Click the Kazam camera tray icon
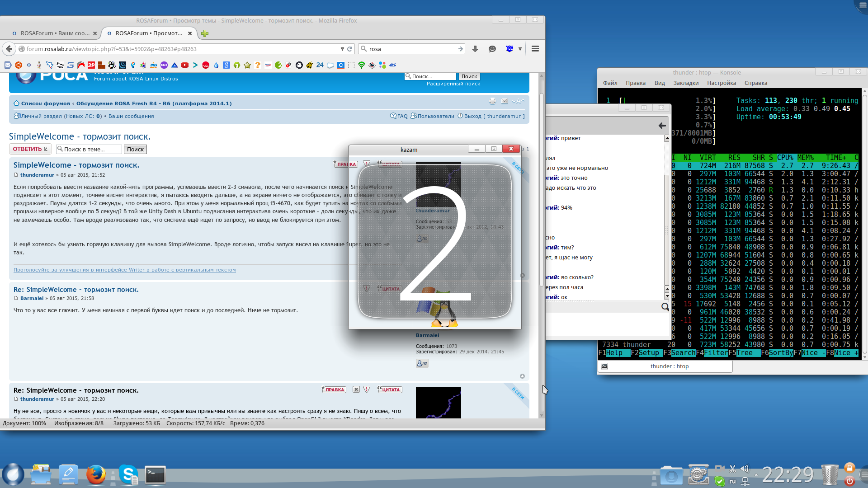Image resolution: width=868 pixels, height=488 pixels. click(x=719, y=469)
